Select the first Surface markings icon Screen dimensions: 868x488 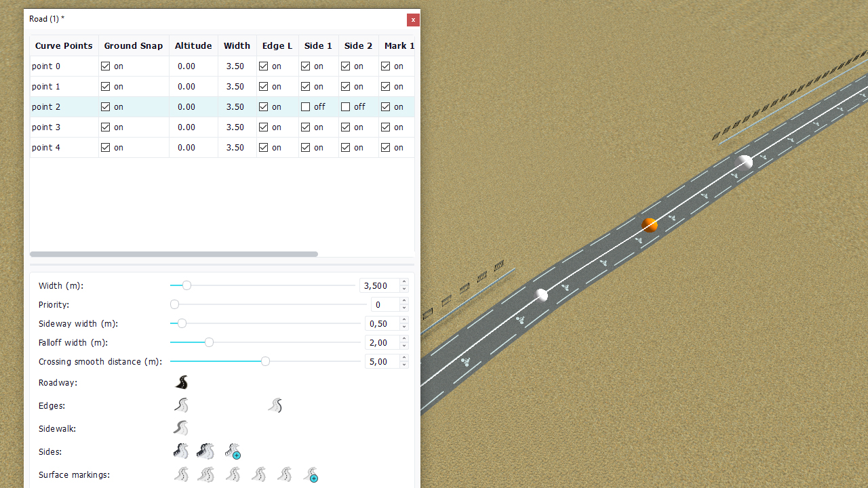tap(181, 474)
